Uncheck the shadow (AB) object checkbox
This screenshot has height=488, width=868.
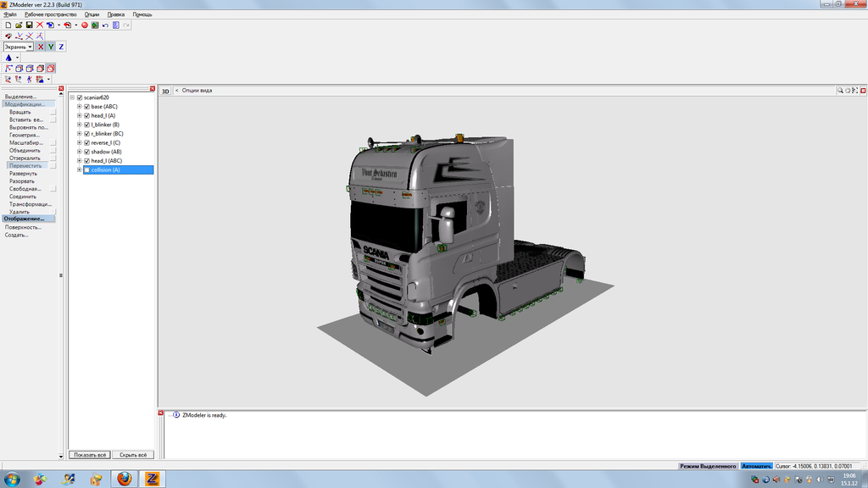click(x=86, y=152)
